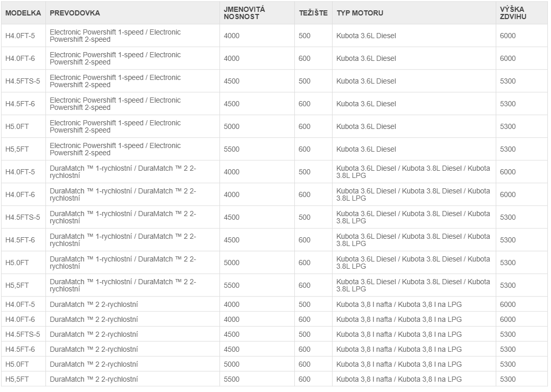
Task: Select H5.0FT model in the DuraMatch 1-rychlostní row
Action: tap(17, 263)
